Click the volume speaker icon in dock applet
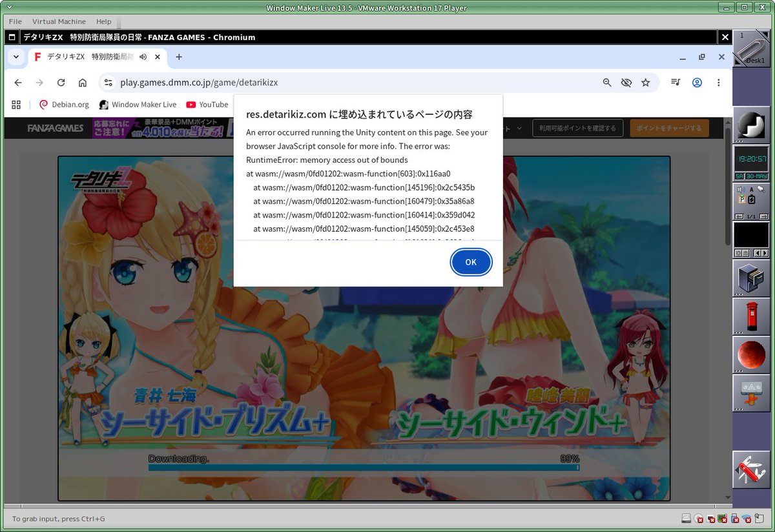Viewport: 775px width, 532px height. pos(741,189)
